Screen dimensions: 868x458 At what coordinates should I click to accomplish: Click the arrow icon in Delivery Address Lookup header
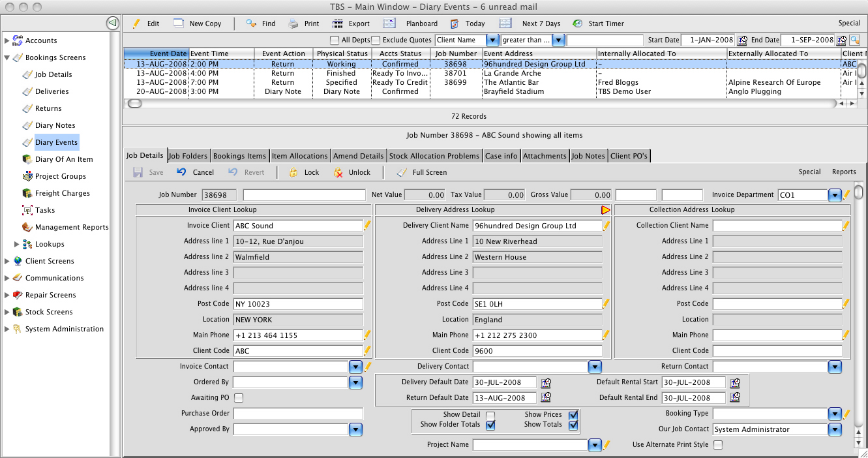[606, 210]
